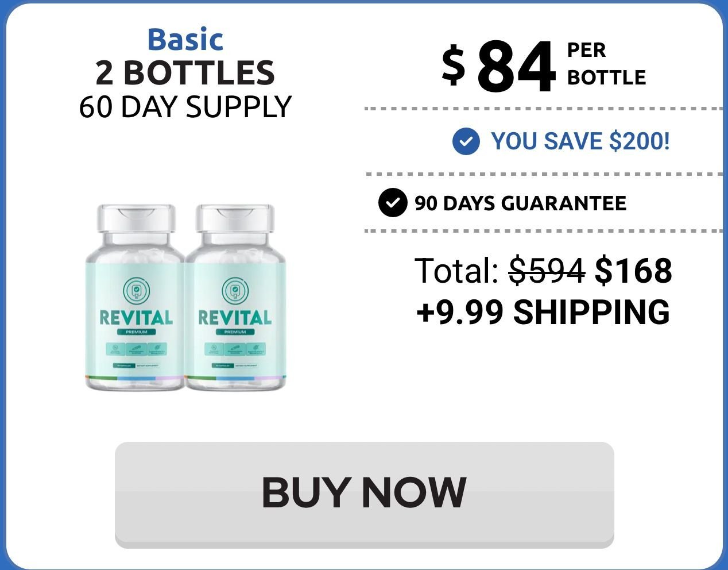Click the crossed-out $594 price
The image size is (728, 570).
(547, 271)
